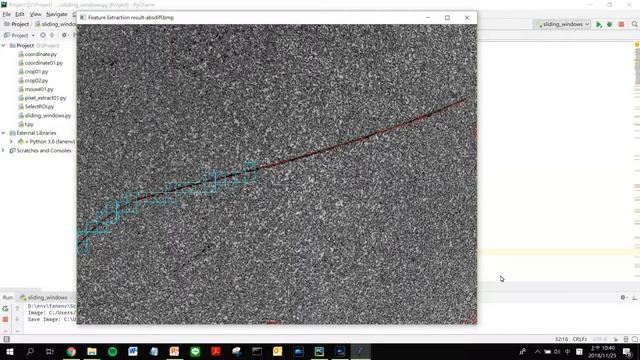Click up arrow in Run panel

point(17,309)
